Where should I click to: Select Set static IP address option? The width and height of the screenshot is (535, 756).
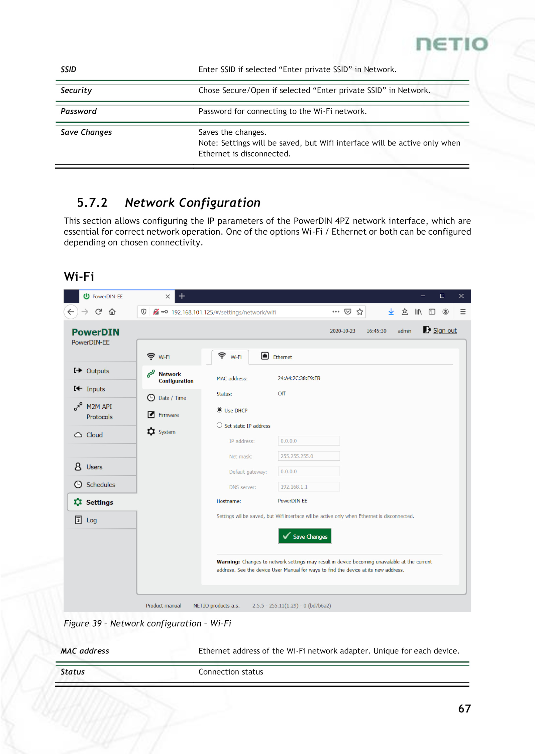point(219,425)
